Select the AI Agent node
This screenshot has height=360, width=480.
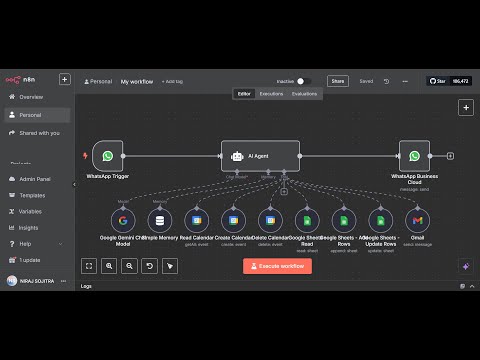coord(260,156)
